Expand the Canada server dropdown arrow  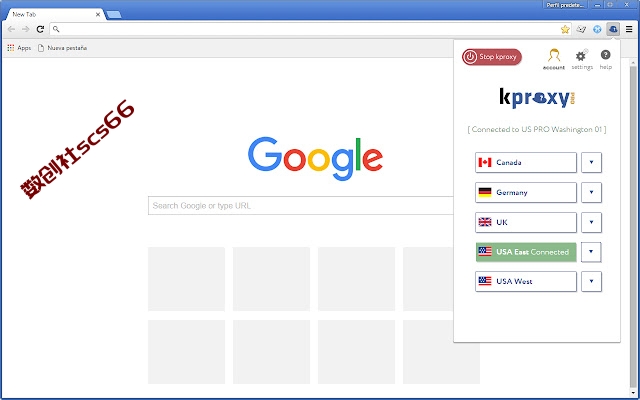click(x=591, y=162)
